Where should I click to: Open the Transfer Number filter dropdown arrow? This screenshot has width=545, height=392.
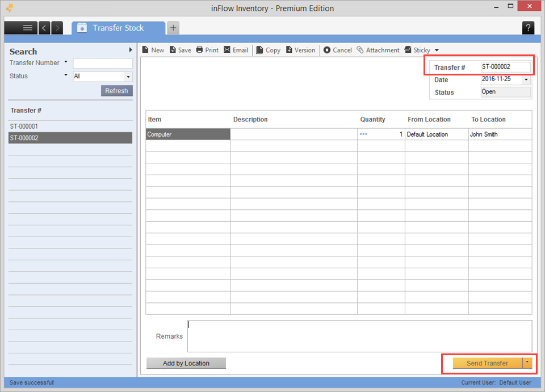click(x=66, y=62)
